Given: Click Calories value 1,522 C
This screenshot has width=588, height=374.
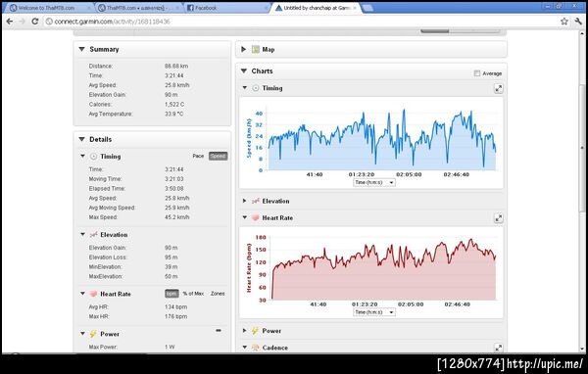Looking at the screenshot, I should (174, 104).
